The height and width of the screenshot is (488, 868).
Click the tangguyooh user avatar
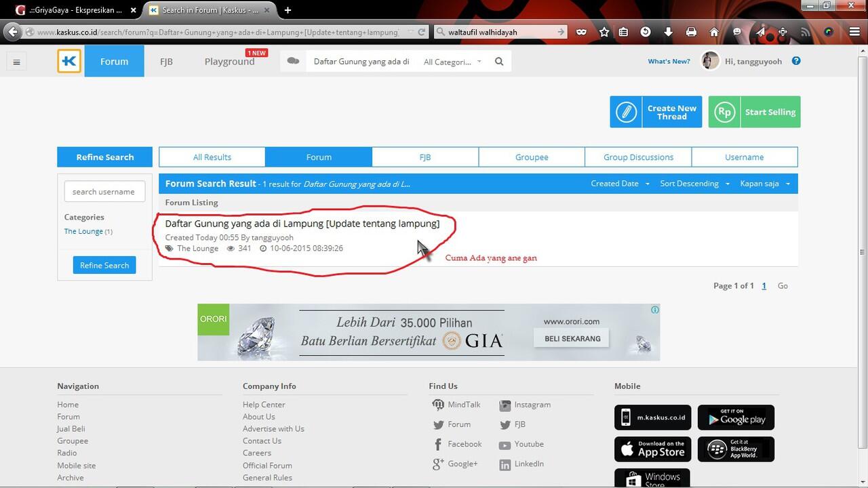[x=710, y=61]
